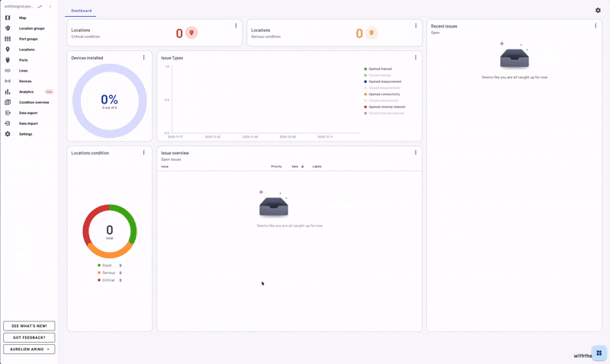
Task: Navigate to Lines page
Action: click(x=23, y=70)
